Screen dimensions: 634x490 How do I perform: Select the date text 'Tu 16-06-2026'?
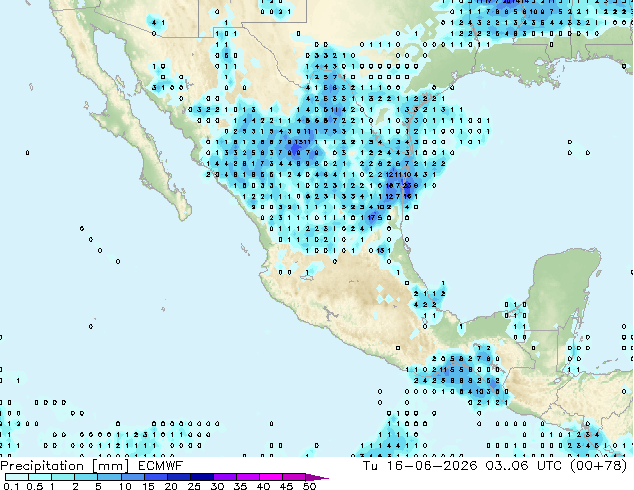pos(420,465)
